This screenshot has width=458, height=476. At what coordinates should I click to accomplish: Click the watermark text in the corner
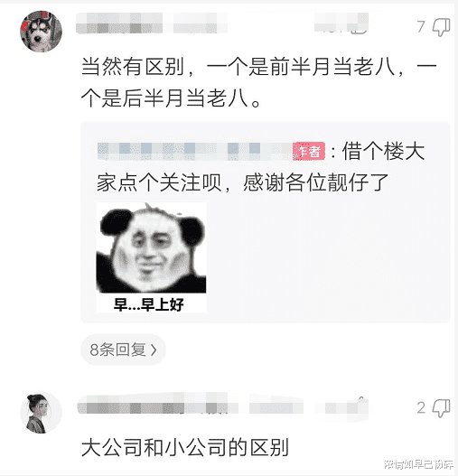(419, 464)
